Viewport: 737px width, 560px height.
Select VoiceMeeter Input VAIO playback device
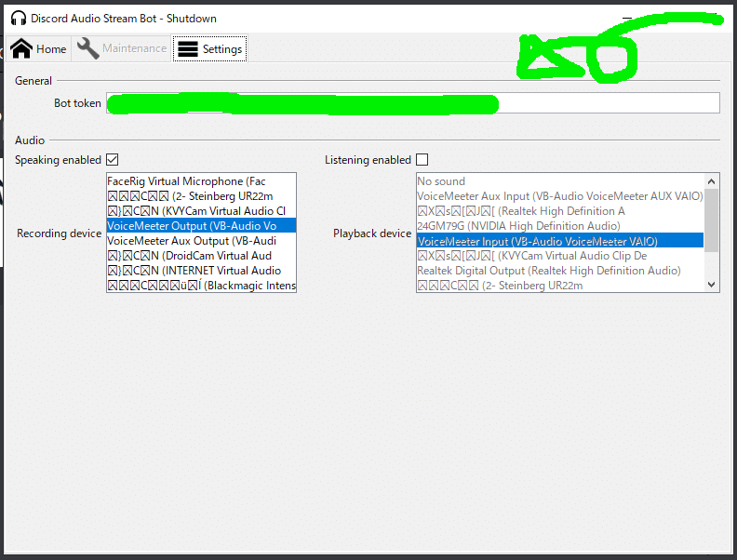[x=560, y=241]
